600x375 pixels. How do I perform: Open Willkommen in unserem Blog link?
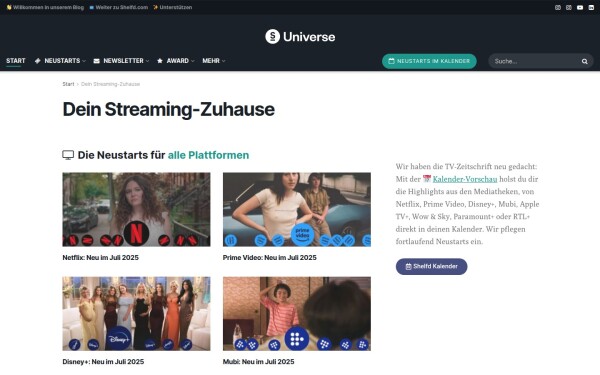click(45, 7)
